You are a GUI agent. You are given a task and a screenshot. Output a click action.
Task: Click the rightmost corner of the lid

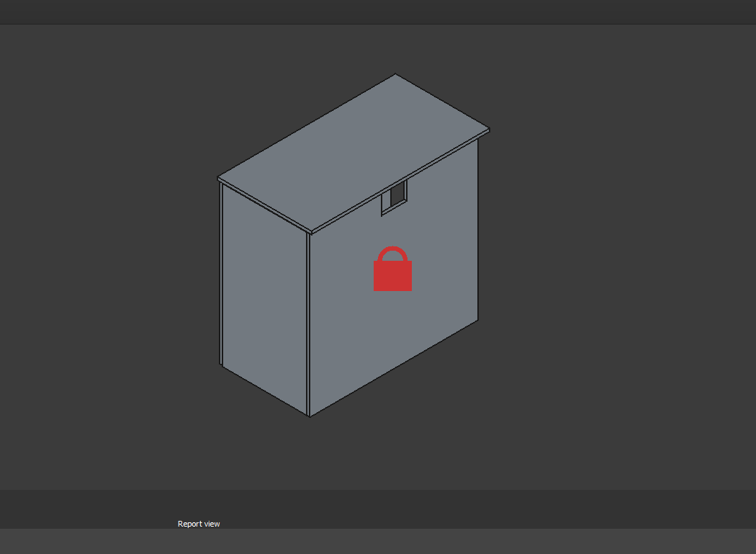tap(489, 130)
